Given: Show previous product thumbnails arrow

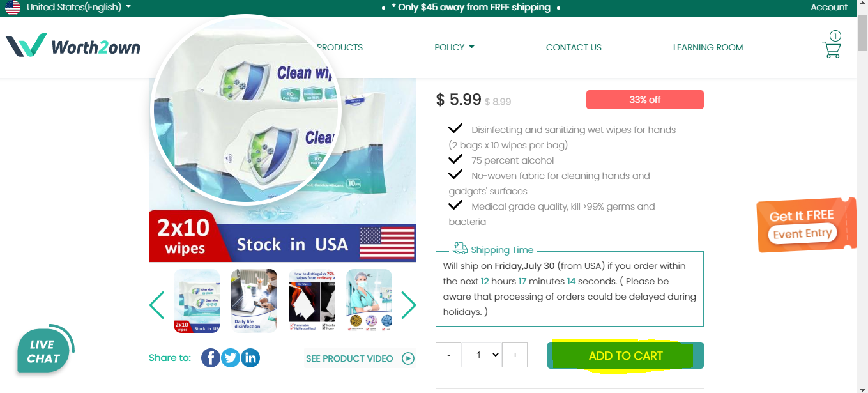Looking at the screenshot, I should tap(156, 305).
